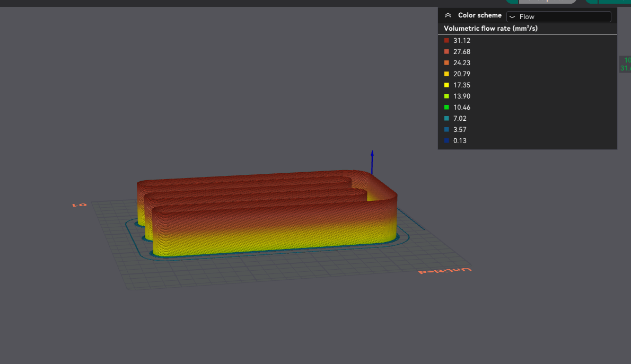
Task: Select the 3.57 flow rate value
Action: 460,129
